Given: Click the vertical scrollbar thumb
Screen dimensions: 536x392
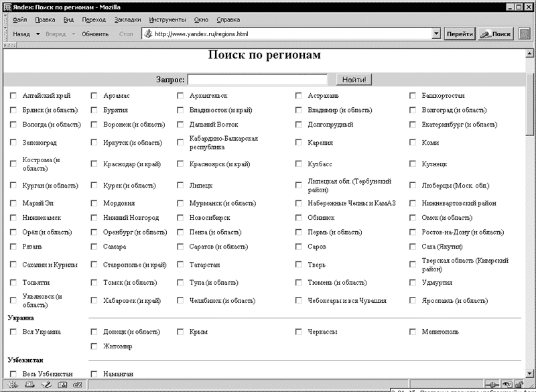Looking at the screenshot, I should [x=529, y=104].
